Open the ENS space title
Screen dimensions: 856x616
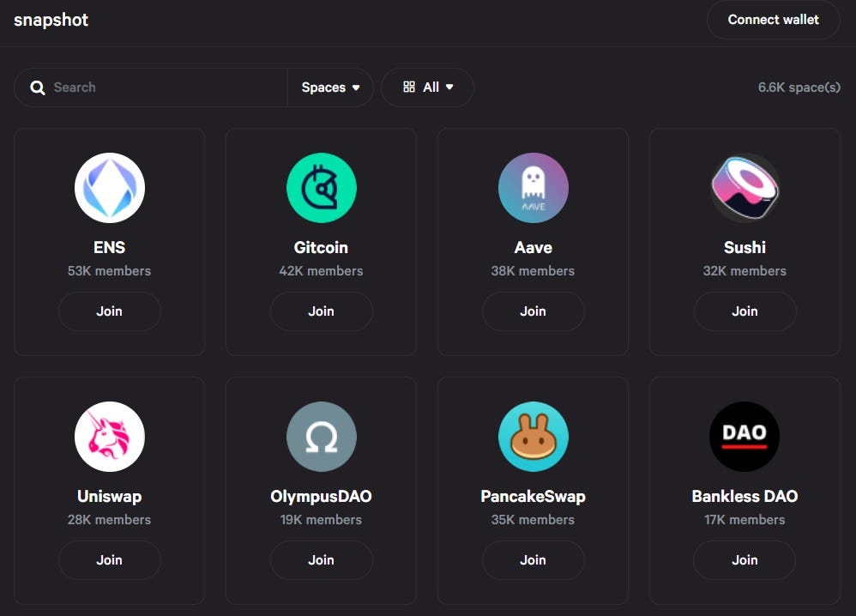(x=110, y=247)
